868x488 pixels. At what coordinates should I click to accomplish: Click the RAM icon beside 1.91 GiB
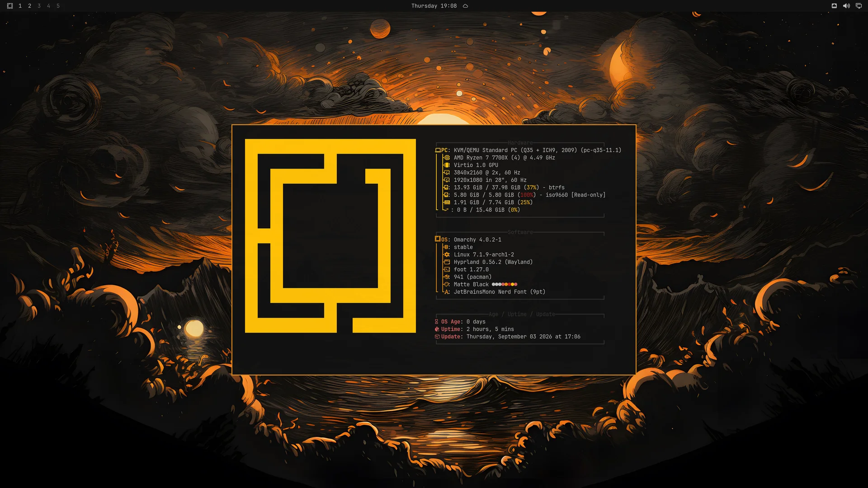447,202
